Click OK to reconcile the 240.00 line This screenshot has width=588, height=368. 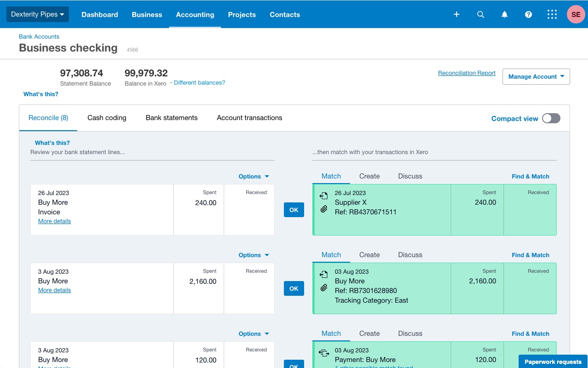[294, 210]
